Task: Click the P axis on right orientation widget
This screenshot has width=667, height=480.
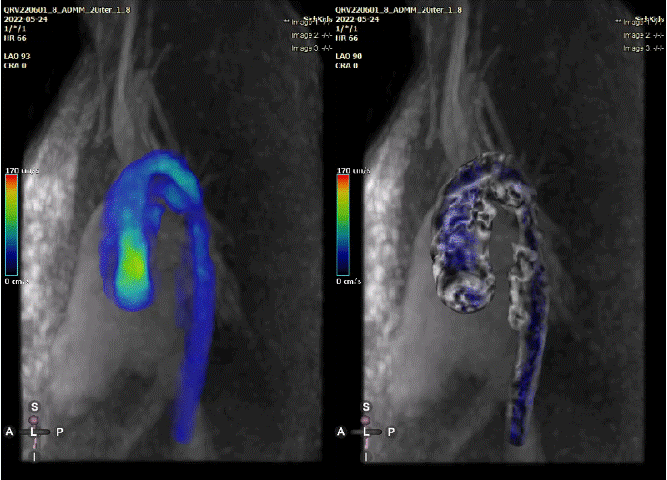Action: [389, 432]
